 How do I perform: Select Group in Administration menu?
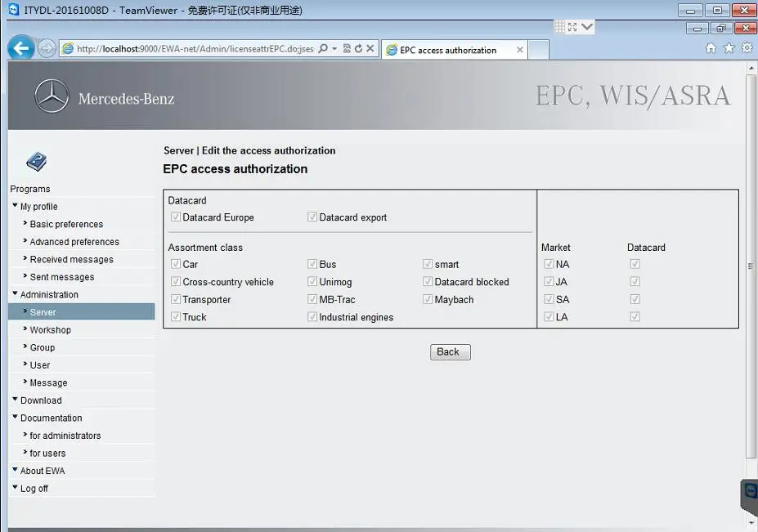(42, 347)
